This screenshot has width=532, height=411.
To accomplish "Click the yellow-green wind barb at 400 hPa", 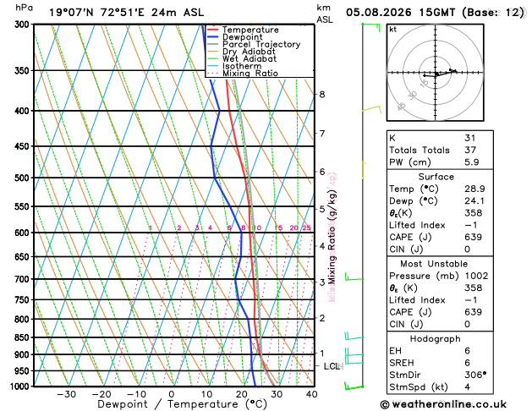I will (371, 109).
